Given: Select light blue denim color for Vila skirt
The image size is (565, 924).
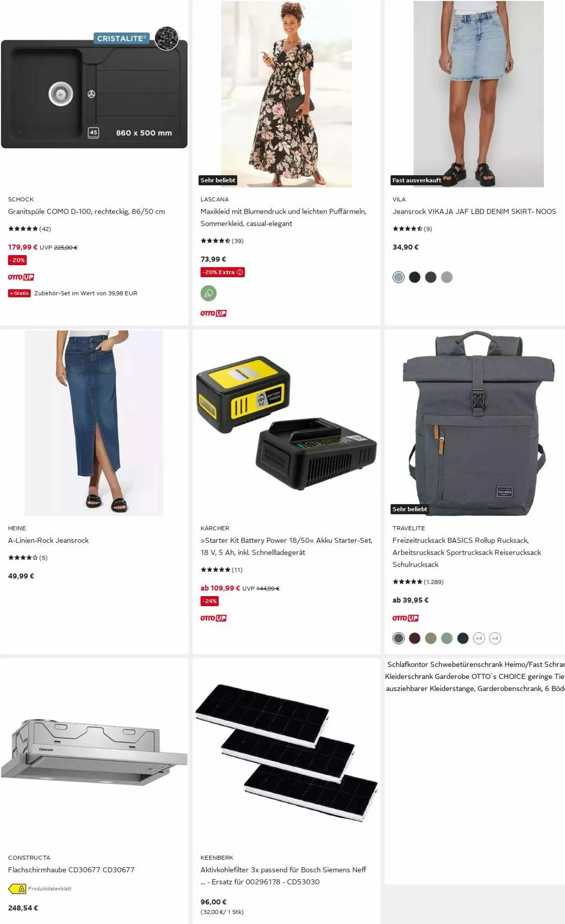Looking at the screenshot, I should click(398, 277).
